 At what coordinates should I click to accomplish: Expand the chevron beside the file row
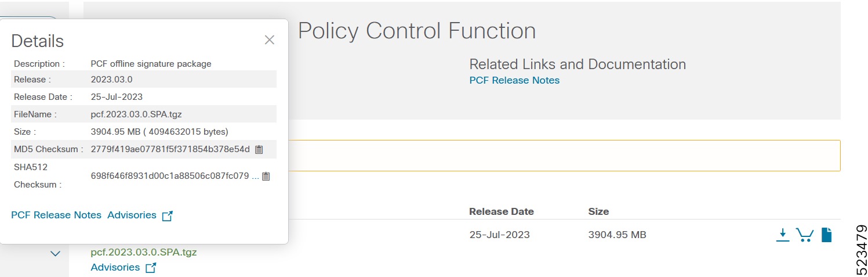[x=56, y=254]
